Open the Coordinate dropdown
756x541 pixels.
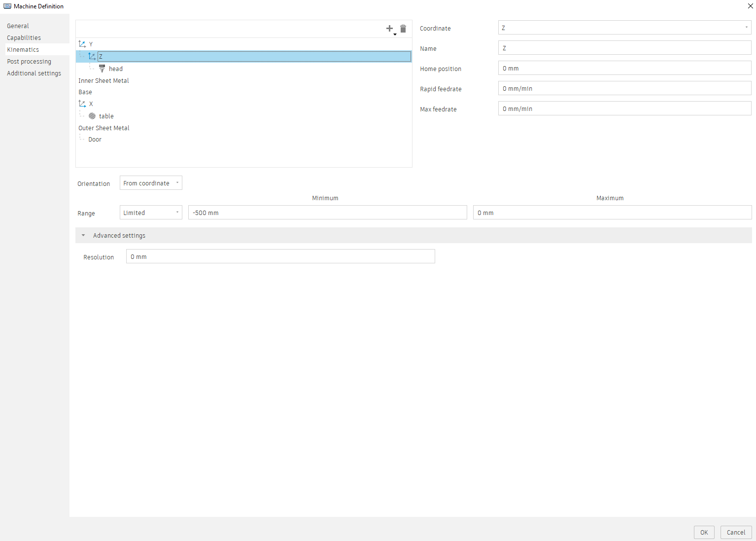point(624,28)
